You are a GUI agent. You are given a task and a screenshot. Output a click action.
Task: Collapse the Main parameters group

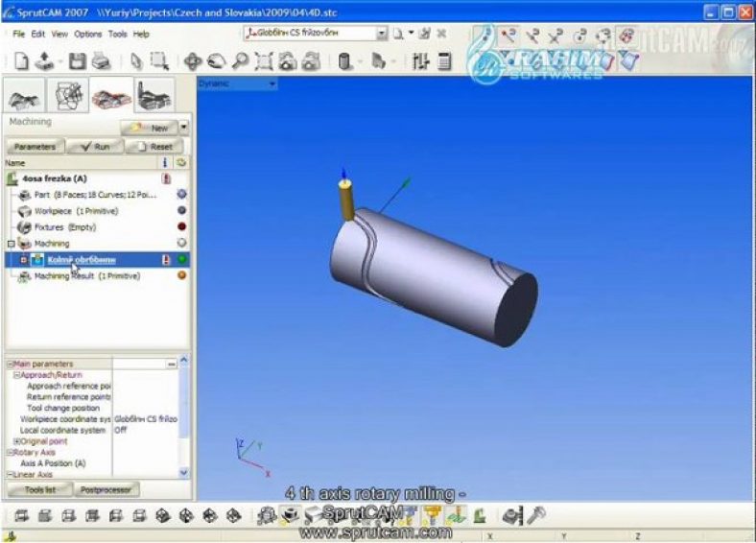click(10, 365)
